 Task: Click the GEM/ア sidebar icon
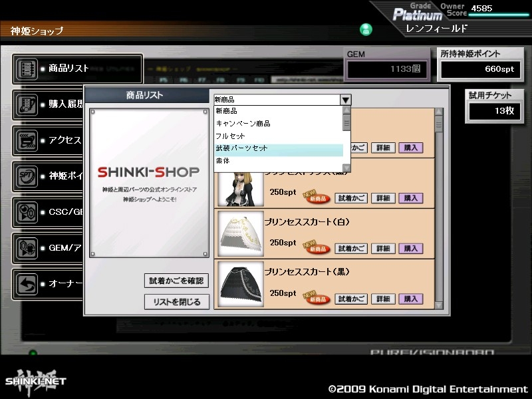point(27,248)
